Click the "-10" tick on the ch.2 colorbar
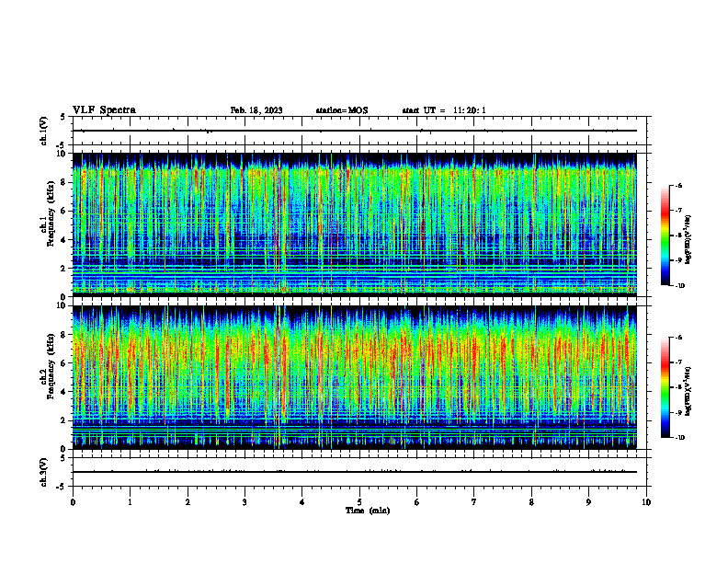 click(x=680, y=438)
